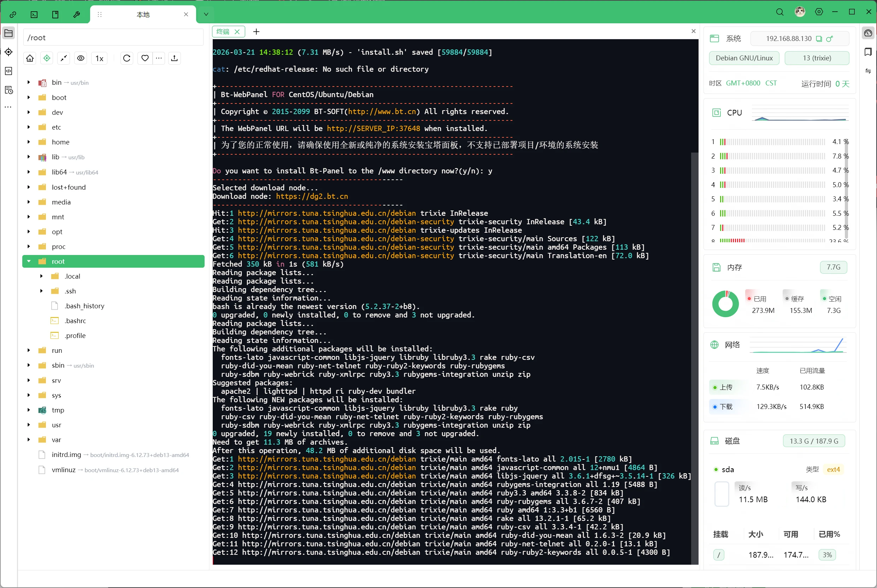The height and width of the screenshot is (588, 877).
Task: Collapse the root folder in file tree
Action: [x=29, y=261]
